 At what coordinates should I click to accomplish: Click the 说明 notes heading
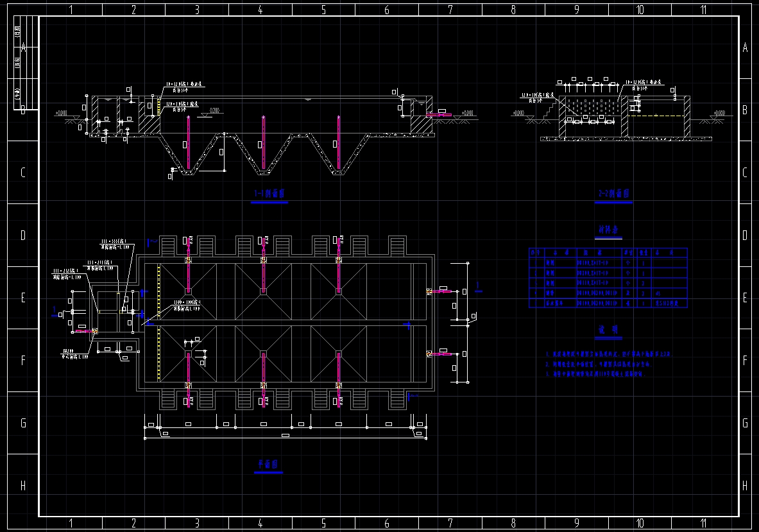pyautogui.click(x=608, y=329)
